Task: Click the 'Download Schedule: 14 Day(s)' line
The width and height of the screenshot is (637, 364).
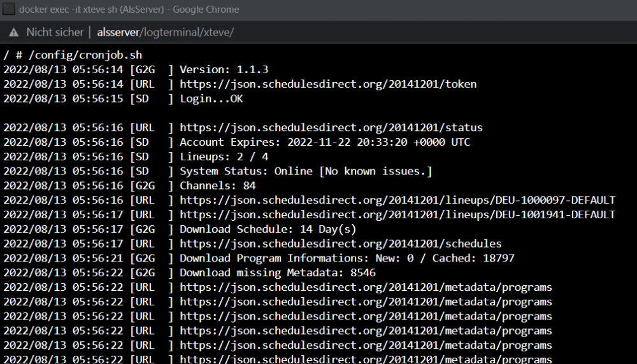Action: [180, 229]
